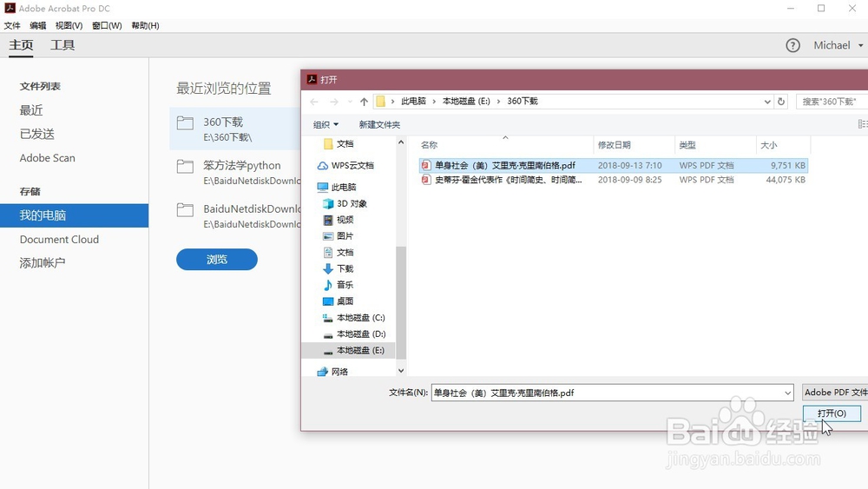Open the 组织 dropdown menu

coord(325,124)
